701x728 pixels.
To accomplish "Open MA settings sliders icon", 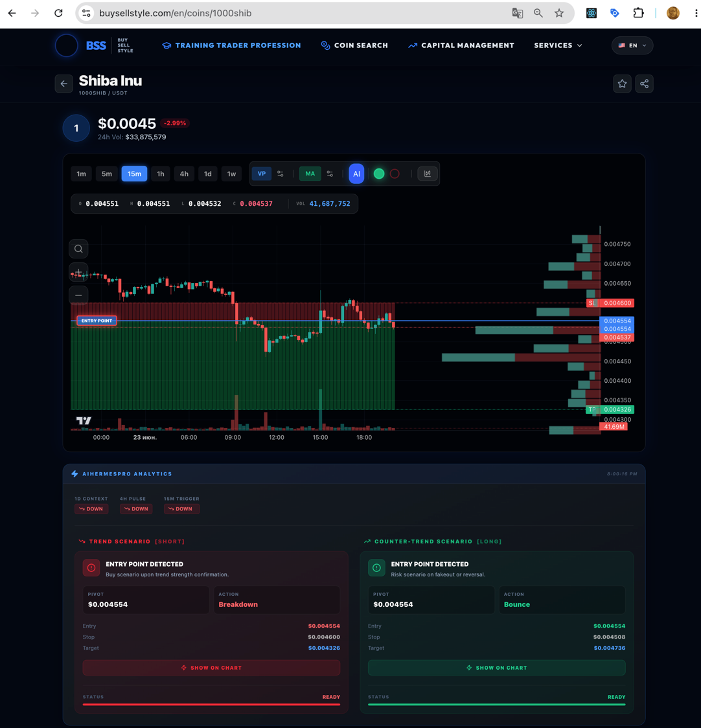I will point(330,174).
